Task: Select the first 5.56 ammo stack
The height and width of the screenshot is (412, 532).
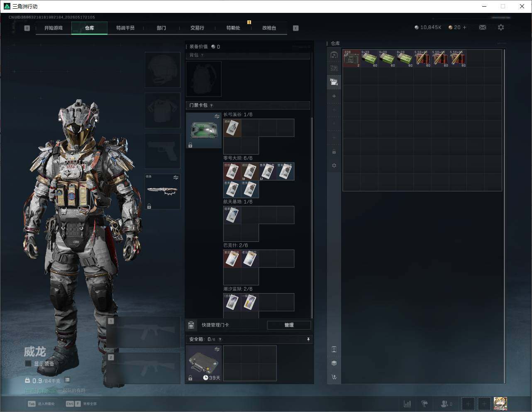Action: click(422, 59)
